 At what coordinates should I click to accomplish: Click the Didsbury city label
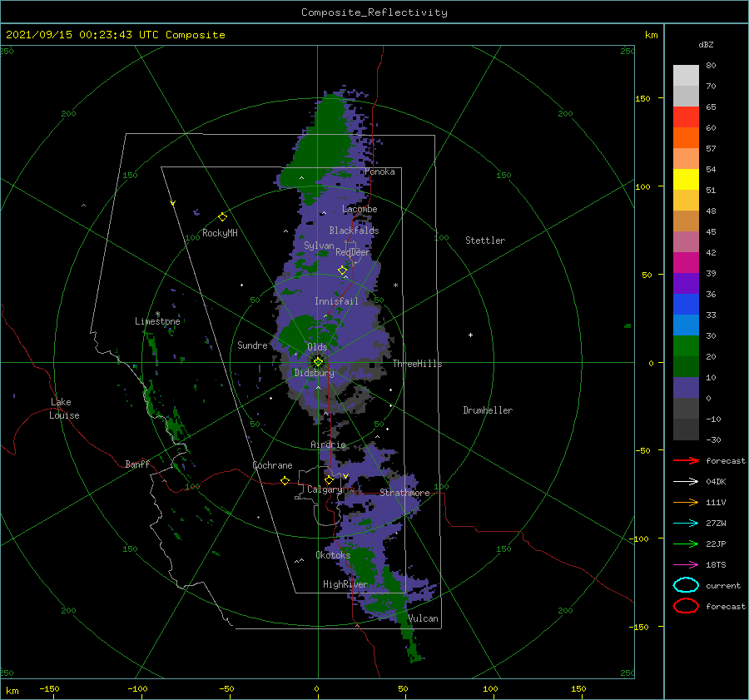pyautogui.click(x=314, y=373)
